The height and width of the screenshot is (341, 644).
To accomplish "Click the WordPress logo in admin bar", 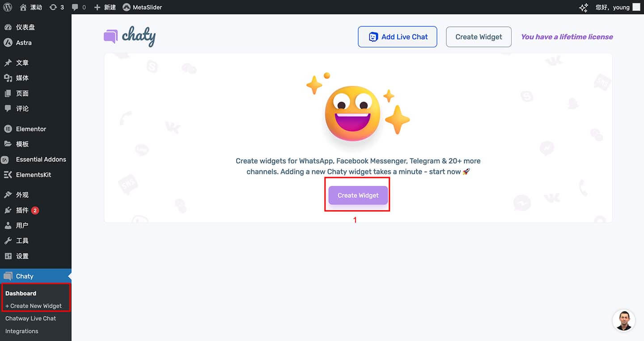I will [8, 7].
